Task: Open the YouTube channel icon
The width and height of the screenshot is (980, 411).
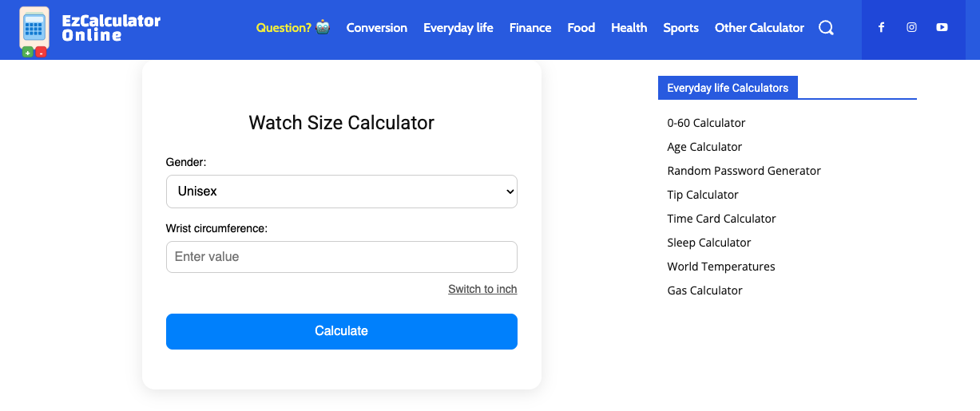Action: [942, 27]
